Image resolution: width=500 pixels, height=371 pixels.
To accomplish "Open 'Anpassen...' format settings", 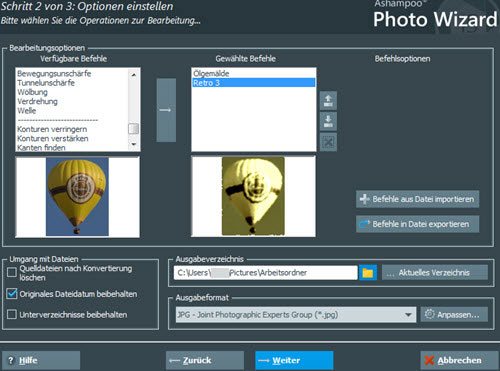I will click(x=454, y=315).
